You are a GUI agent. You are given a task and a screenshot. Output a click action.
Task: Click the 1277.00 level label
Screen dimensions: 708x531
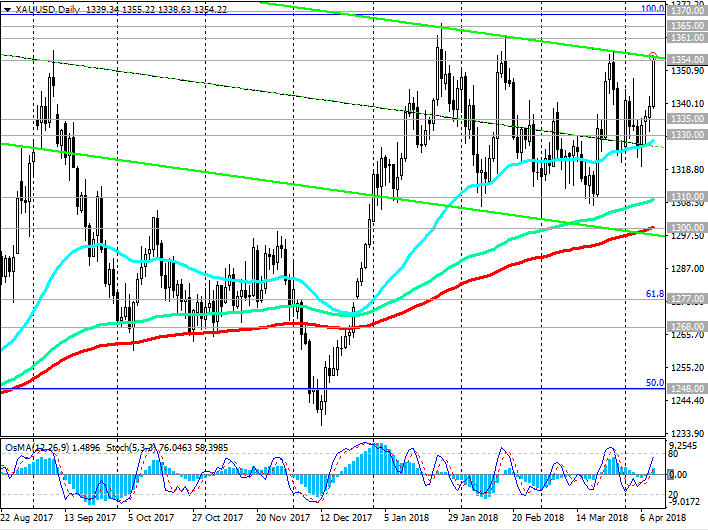pyautogui.click(x=687, y=299)
